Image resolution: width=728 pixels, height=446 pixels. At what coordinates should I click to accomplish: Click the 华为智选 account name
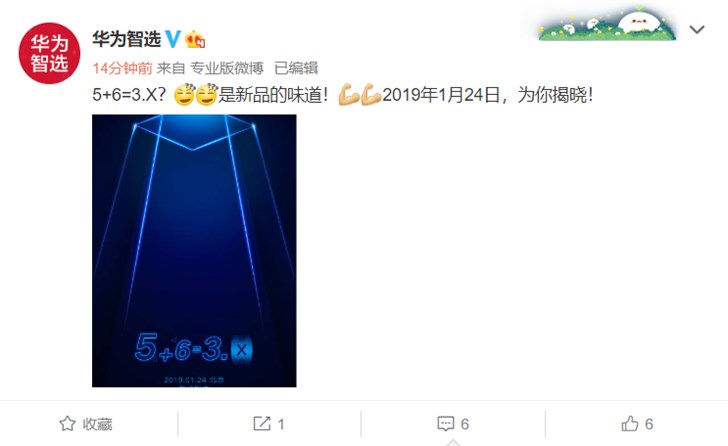point(126,39)
